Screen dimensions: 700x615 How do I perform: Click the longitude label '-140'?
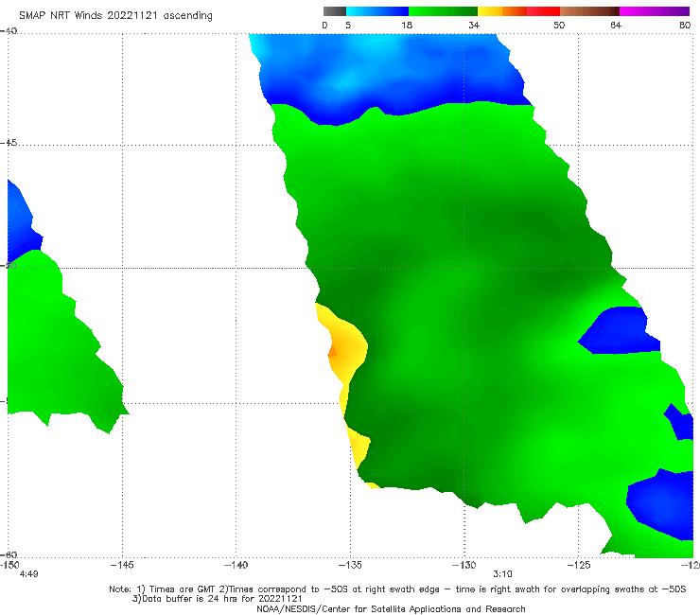(x=236, y=565)
